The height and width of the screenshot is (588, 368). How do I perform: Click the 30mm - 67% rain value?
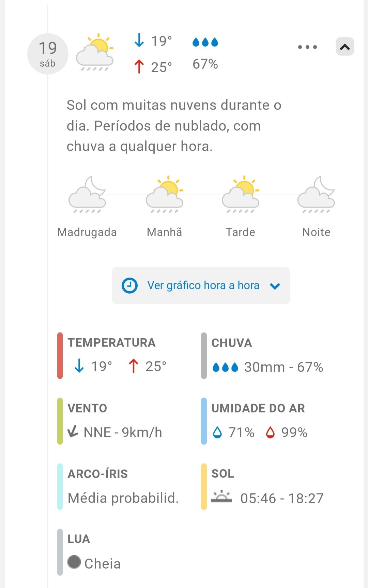(283, 367)
